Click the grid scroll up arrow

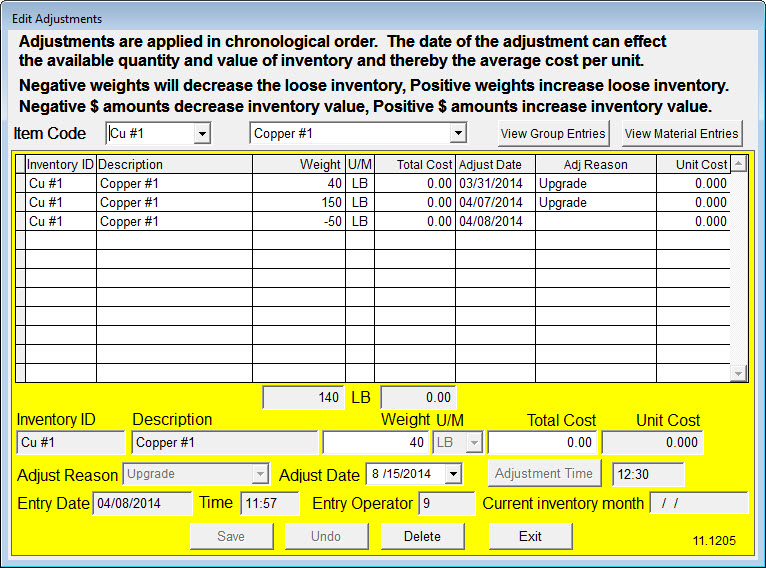click(738, 164)
